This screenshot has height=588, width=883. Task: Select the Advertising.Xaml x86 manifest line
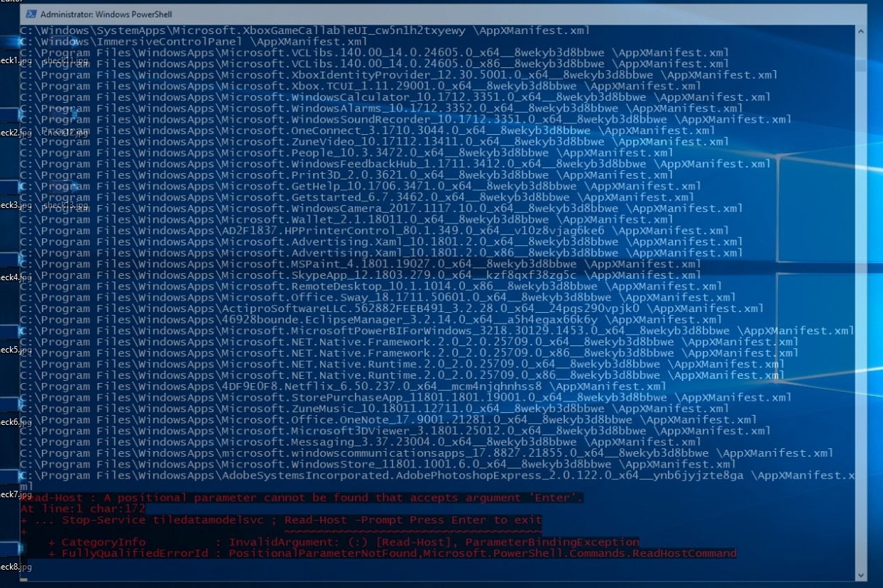point(381,253)
